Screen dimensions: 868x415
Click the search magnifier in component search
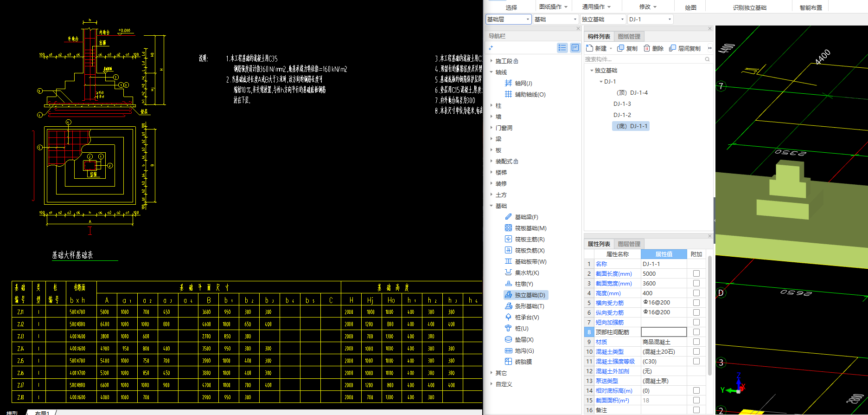pyautogui.click(x=707, y=59)
